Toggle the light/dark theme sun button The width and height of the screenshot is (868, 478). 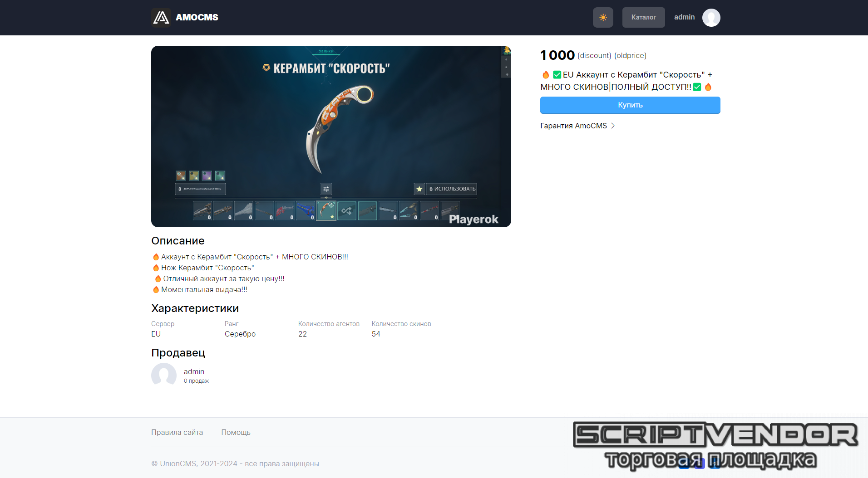point(603,17)
